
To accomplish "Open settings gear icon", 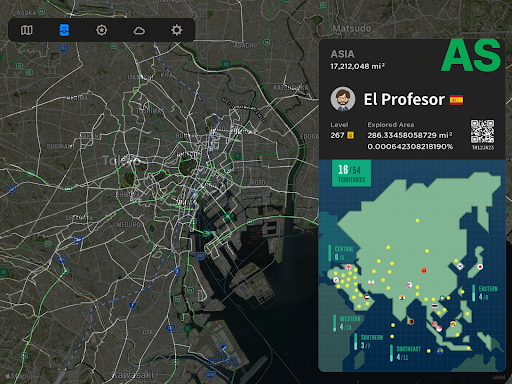I will pos(176,30).
